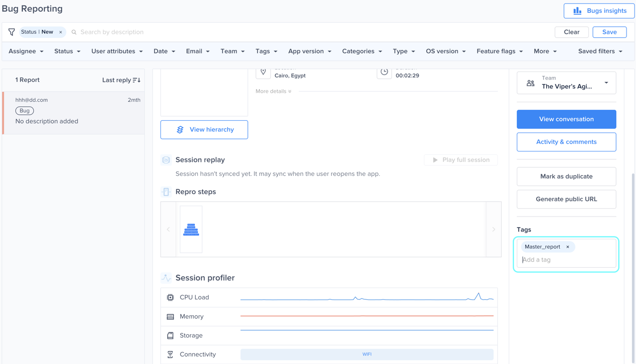
Task: Click the filter funnel icon
Action: tap(11, 32)
